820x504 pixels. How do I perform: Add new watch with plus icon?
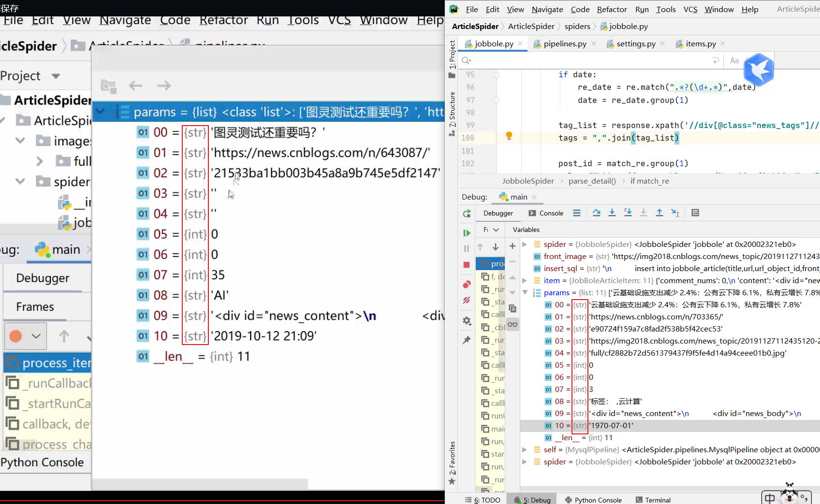pos(512,246)
